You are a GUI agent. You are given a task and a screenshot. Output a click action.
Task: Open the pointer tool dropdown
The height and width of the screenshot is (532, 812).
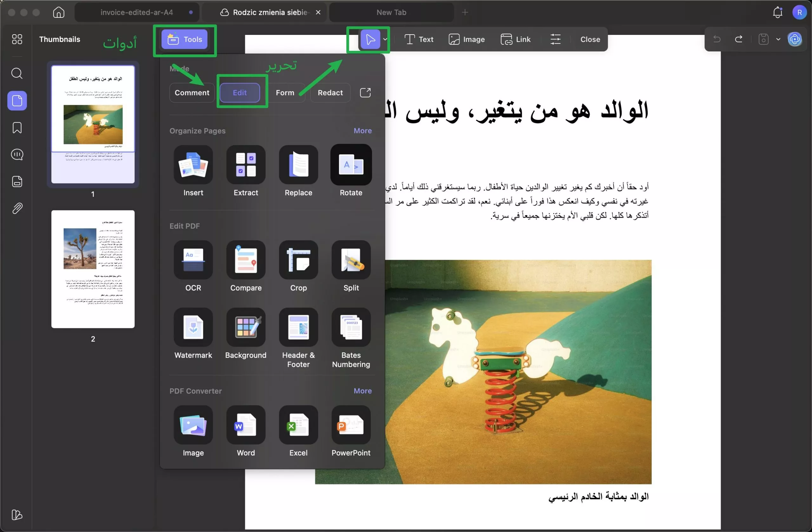point(385,39)
